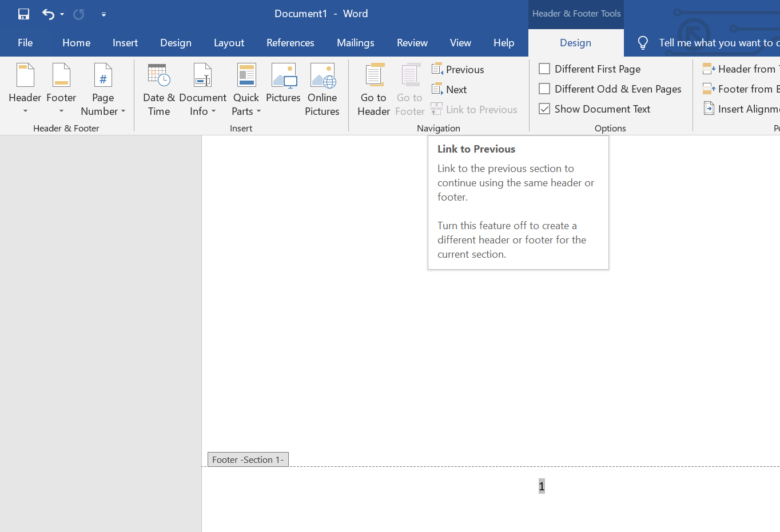Uncheck Show Document Text
Viewport: 780px width, 532px height.
click(544, 109)
